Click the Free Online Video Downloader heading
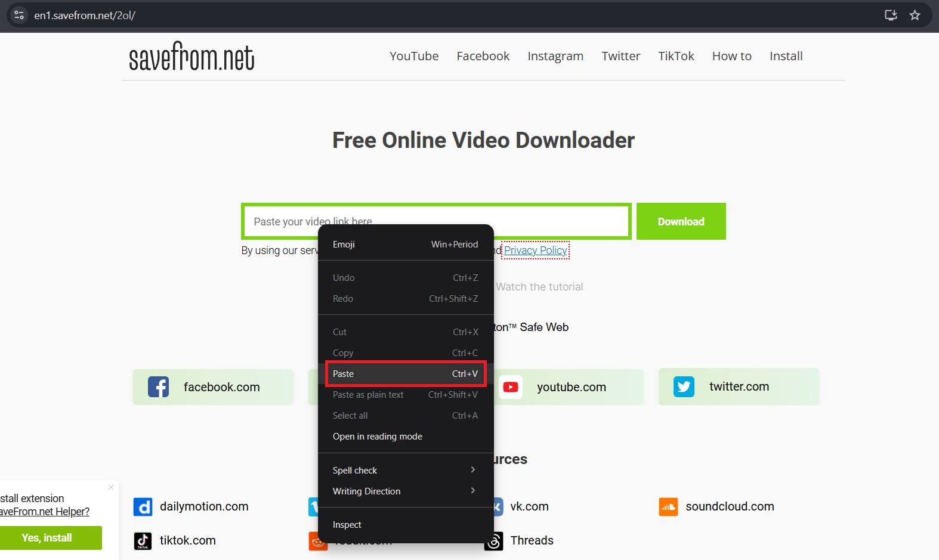This screenshot has height=560, width=939. (x=483, y=140)
